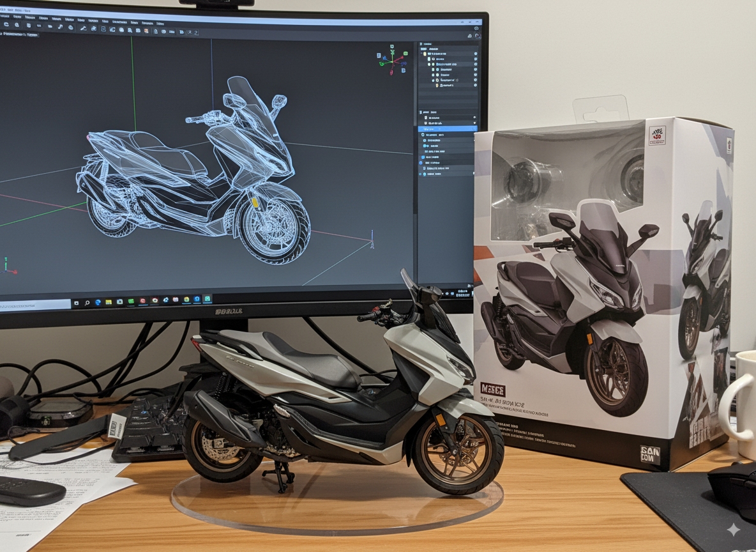Toggle the eye icon on the last scene tree row
Viewport: 756px width, 552px height.
475,85
